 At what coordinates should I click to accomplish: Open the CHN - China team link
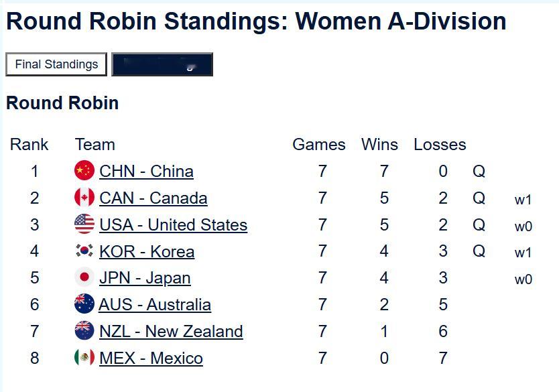click(146, 172)
